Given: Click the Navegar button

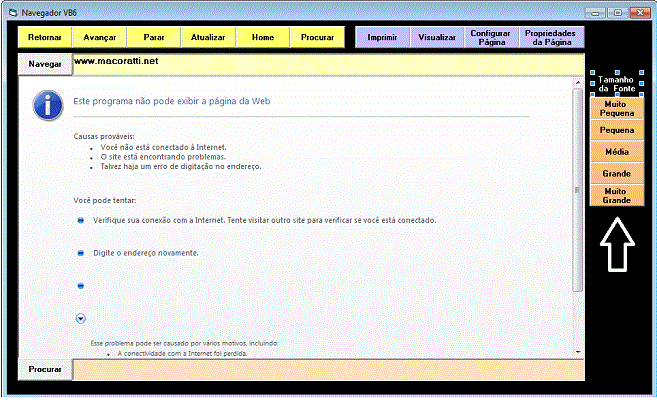Looking at the screenshot, I should click(45, 64).
